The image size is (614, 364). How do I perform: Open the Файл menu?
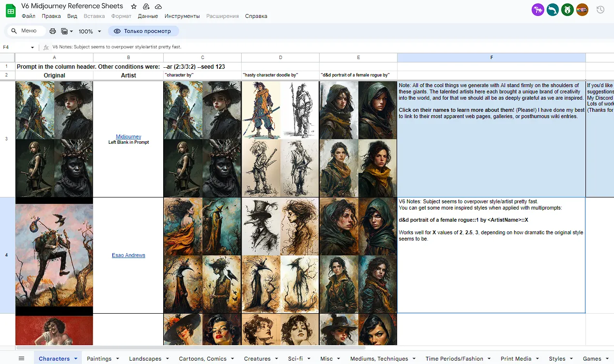point(29,16)
